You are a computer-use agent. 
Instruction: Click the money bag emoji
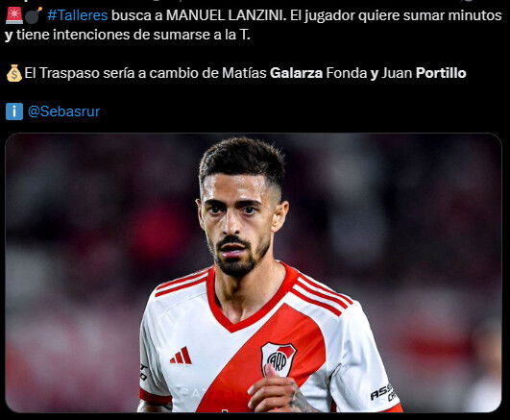click(x=14, y=73)
